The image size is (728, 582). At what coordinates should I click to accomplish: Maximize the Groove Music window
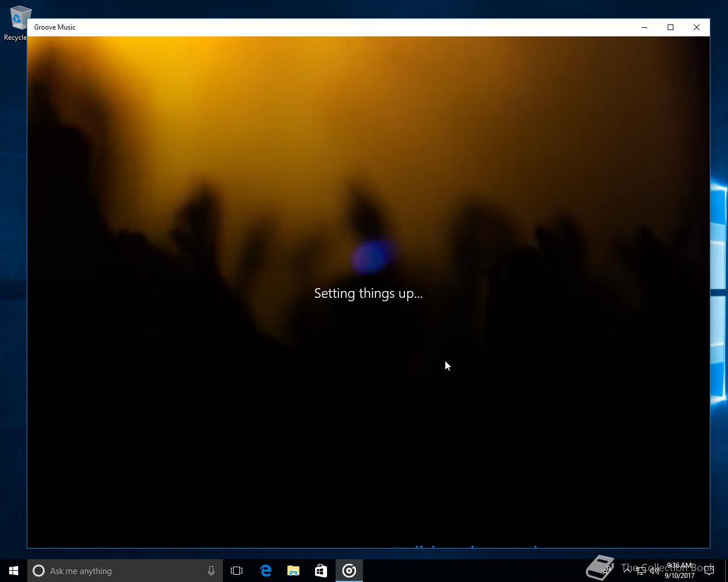pos(671,27)
